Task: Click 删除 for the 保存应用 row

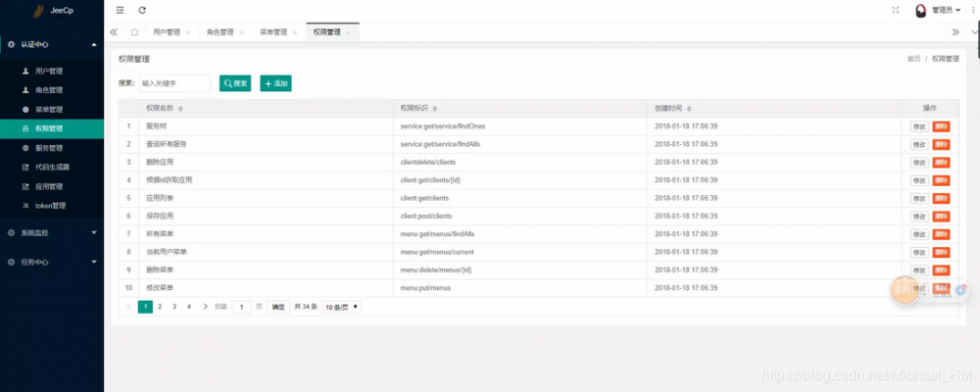Action: (941, 217)
